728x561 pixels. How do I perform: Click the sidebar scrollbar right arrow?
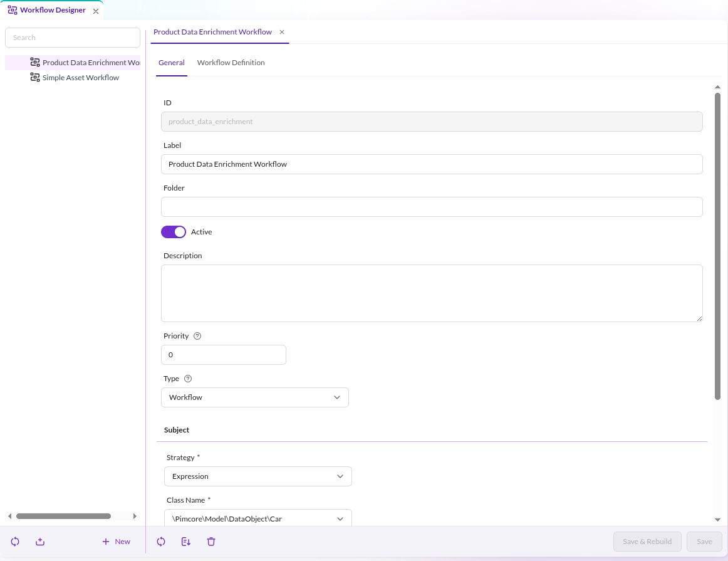pos(135,516)
